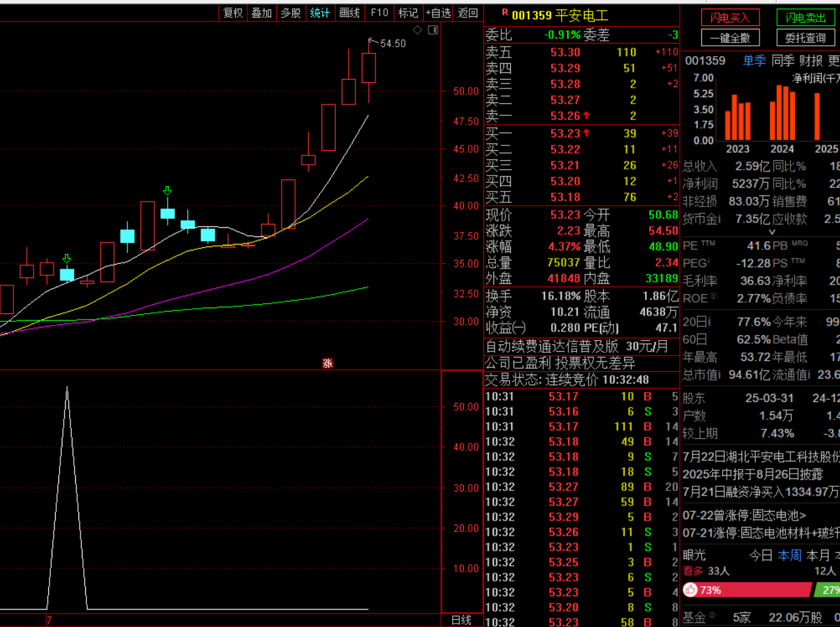
Task: Click the 返回 back button
Action: point(468,13)
